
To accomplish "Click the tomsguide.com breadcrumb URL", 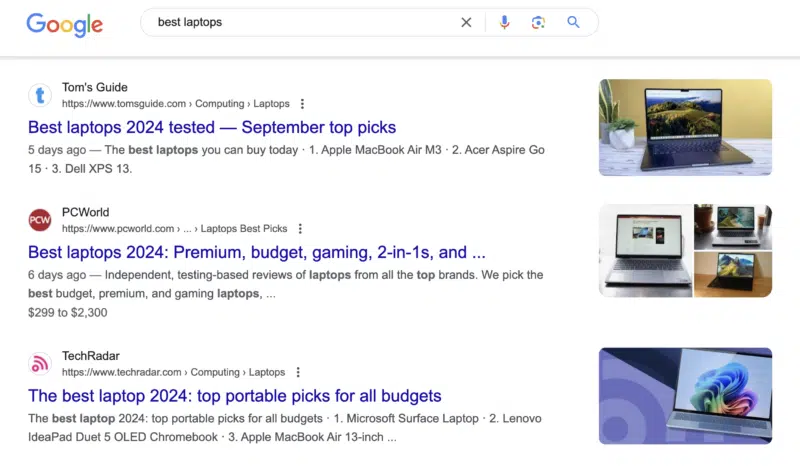I will pyautogui.click(x=175, y=104).
